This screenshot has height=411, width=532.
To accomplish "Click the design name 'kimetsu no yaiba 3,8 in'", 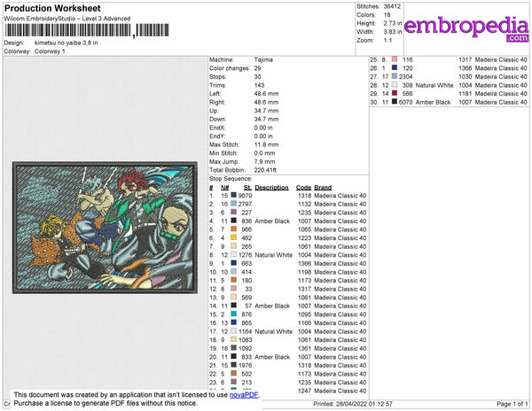I will click(x=66, y=43).
